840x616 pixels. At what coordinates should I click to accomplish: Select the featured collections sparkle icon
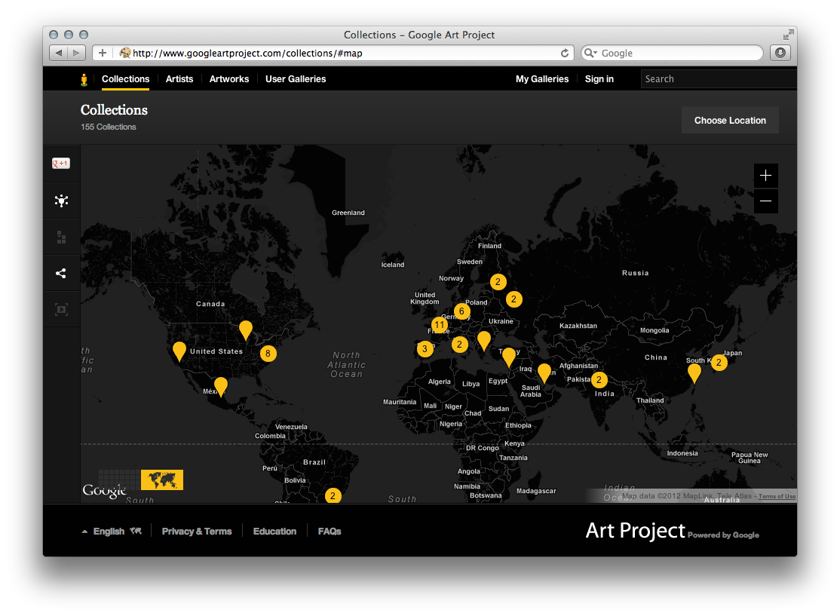coord(61,201)
